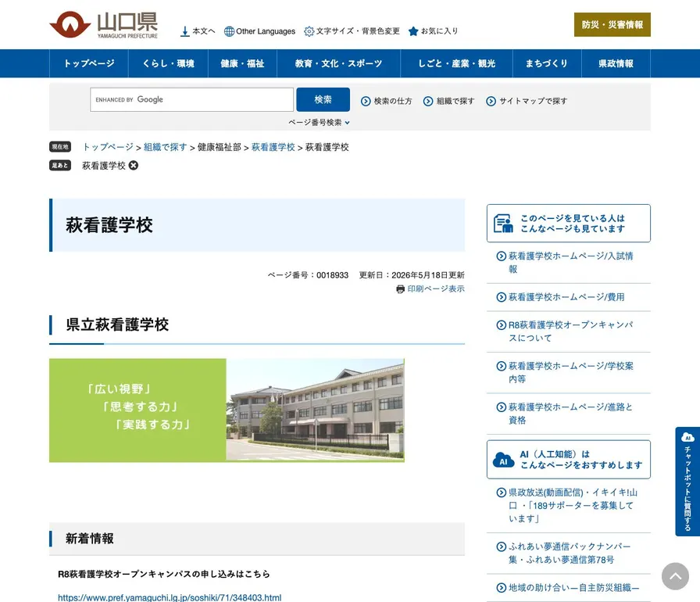Viewport: 700px width, 602px height.
Task: Click 健康福祉部 breadcrumb text
Action: (x=220, y=147)
